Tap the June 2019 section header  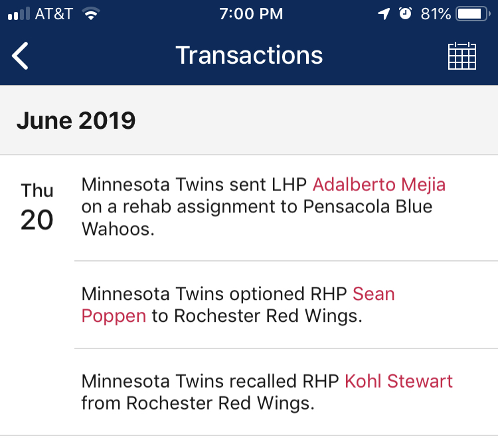(76, 120)
